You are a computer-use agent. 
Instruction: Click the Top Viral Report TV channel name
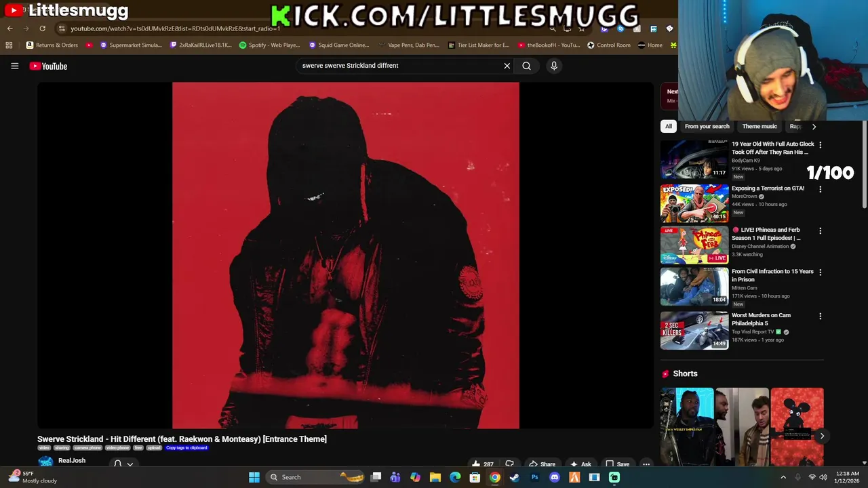click(x=753, y=332)
